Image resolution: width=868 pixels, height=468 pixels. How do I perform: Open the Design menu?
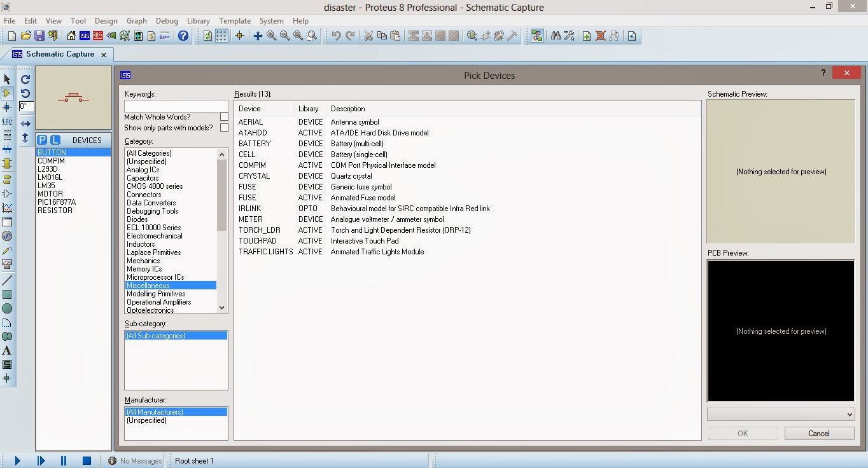pos(106,20)
